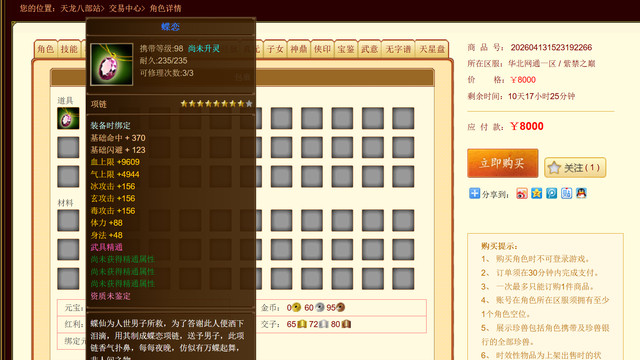The width and height of the screenshot is (640, 360).
Task: Switch to the 技能 tab
Action: pos(69,49)
